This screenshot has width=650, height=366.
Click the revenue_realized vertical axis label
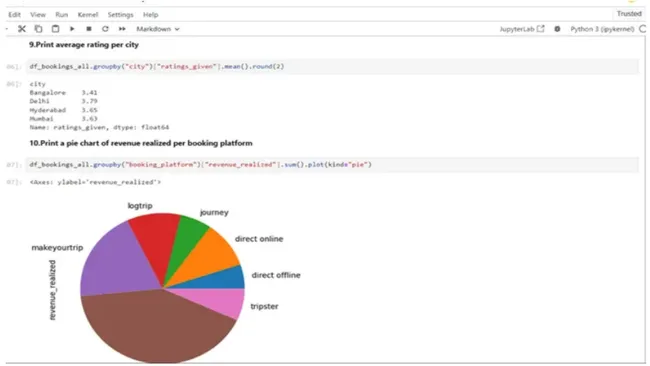coord(52,290)
